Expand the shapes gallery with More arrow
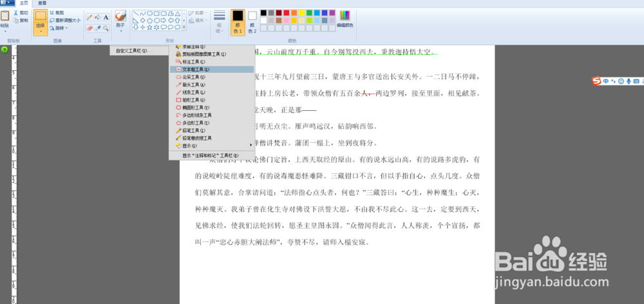 [184, 28]
